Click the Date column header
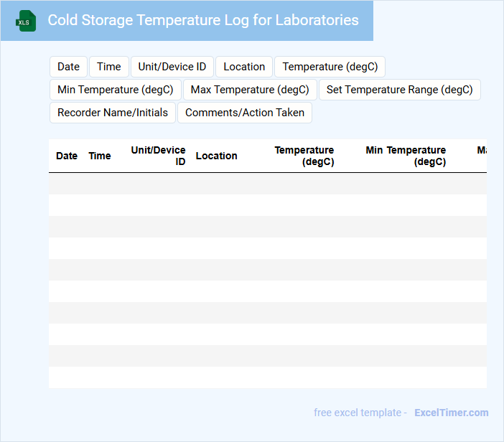The image size is (504, 442). pyautogui.click(x=67, y=156)
